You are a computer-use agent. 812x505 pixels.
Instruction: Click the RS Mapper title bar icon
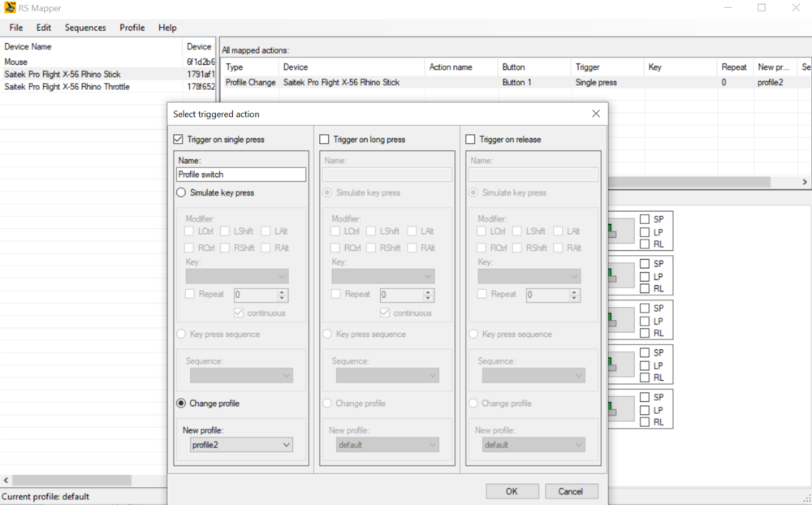pyautogui.click(x=10, y=8)
